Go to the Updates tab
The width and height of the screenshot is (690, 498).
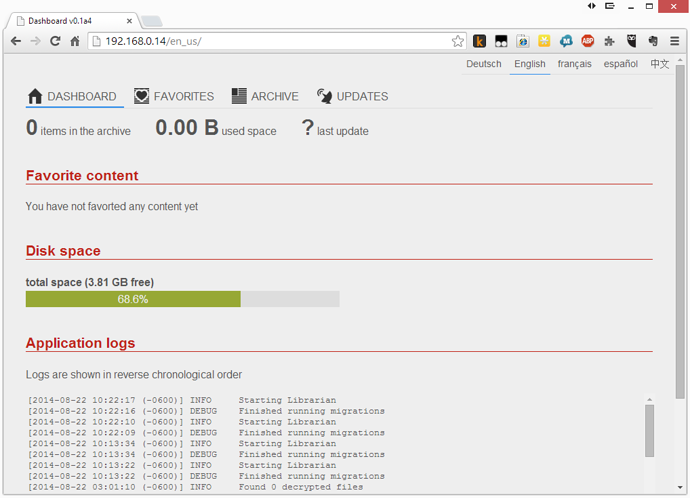pos(352,96)
